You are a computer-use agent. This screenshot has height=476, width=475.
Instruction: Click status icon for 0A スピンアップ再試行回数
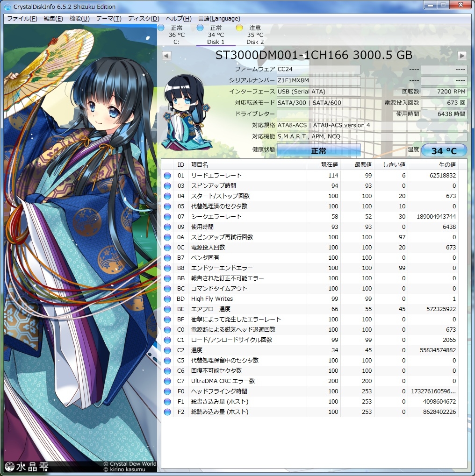[167, 237]
